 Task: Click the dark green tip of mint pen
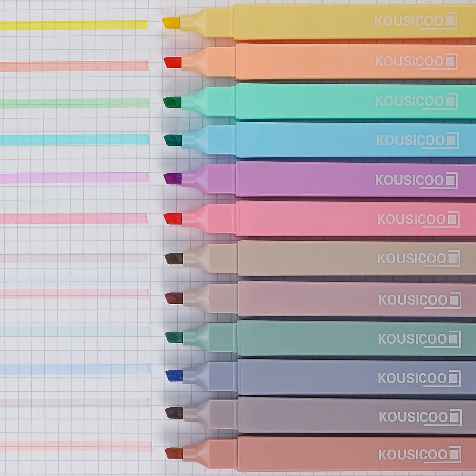pos(172,102)
